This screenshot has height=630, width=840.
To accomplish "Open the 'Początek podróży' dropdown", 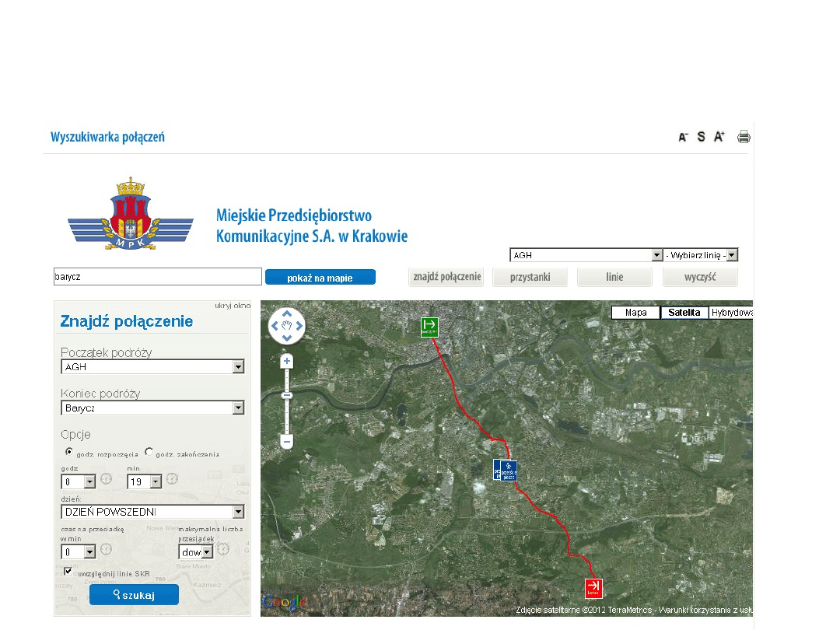I will tap(238, 367).
